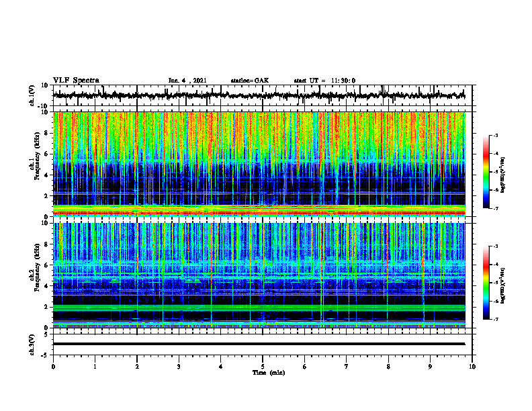Click the "-5" tick on ch.3(V) axis
This screenshot has width=532, height=411.
(46, 355)
